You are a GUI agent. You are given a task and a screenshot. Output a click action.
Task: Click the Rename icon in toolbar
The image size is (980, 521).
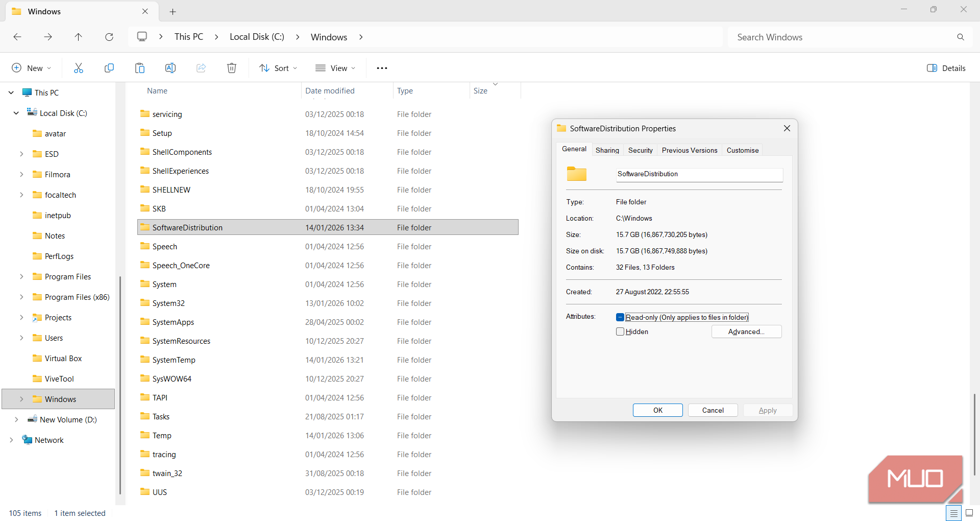170,68
